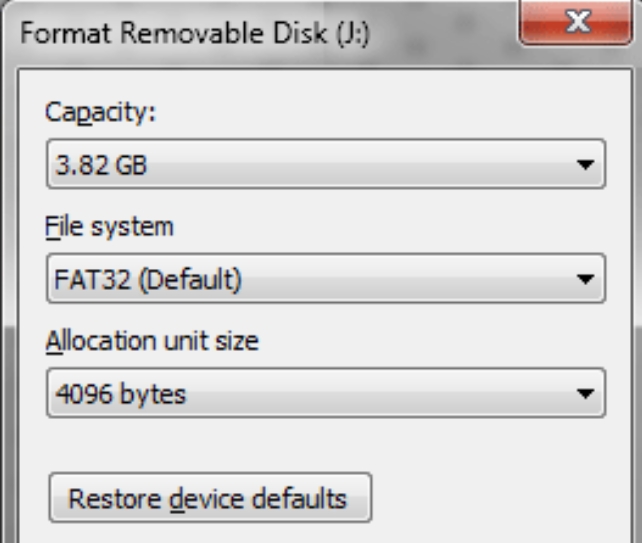Click the Capacity dropdown arrow

(587, 164)
